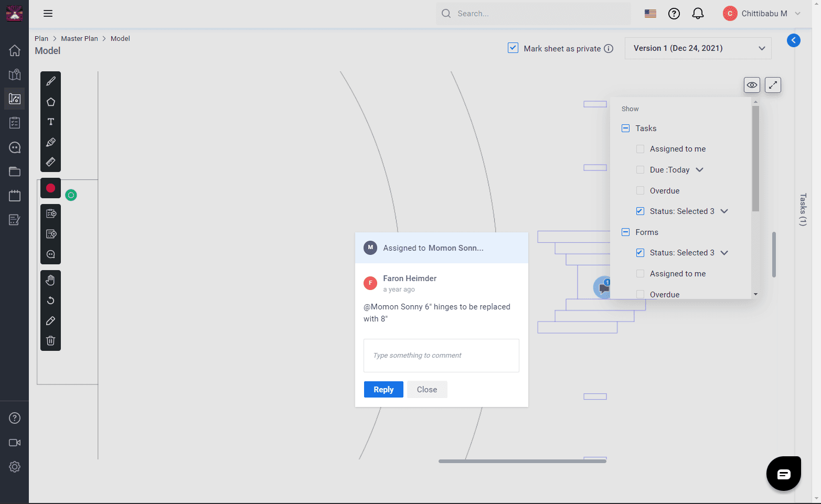Select the polygon shape tool

[51, 102]
